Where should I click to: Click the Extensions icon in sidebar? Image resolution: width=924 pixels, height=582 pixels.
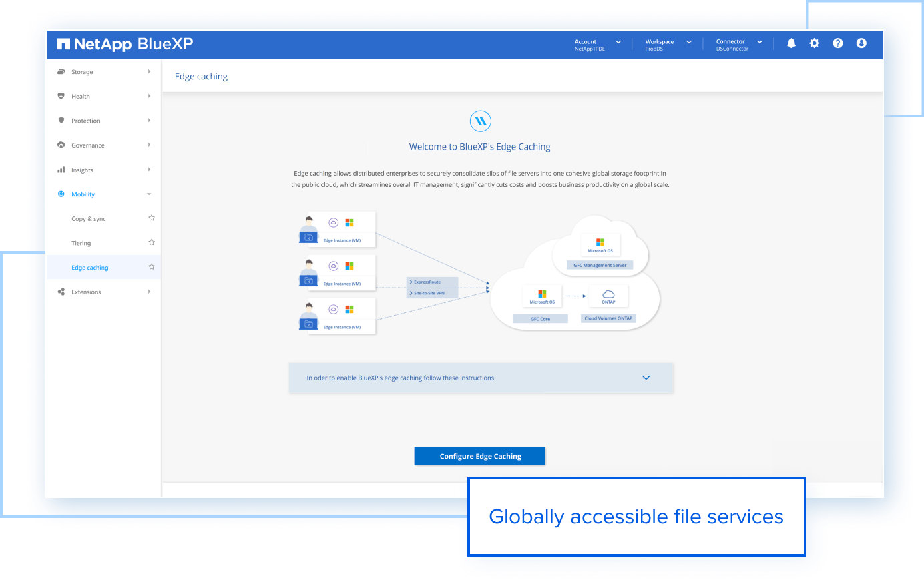click(x=61, y=292)
